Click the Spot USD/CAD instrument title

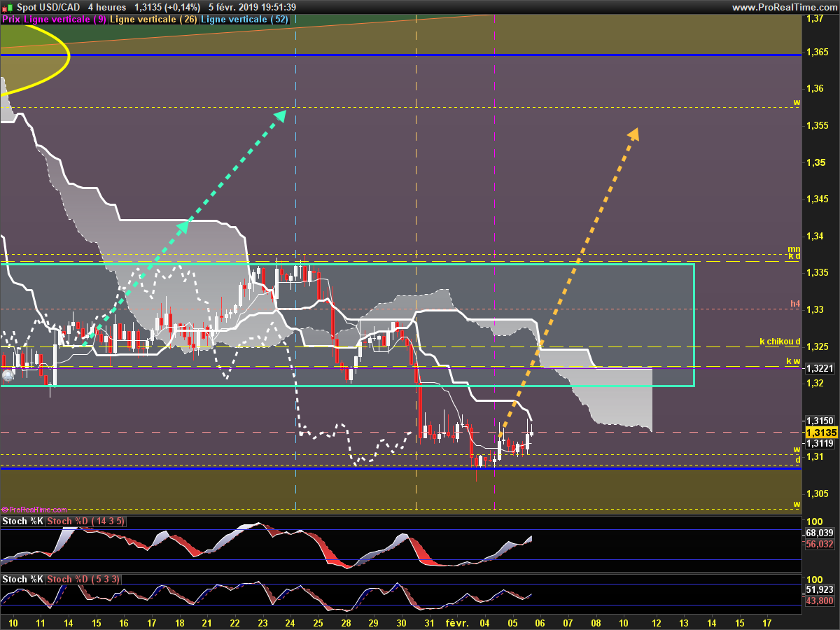pos(48,7)
